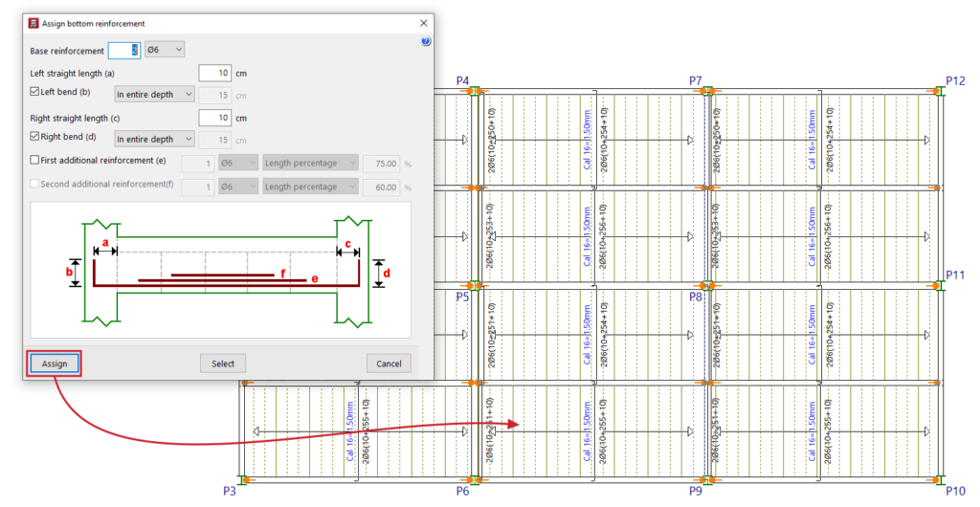This screenshot has height=507, width=980.
Task: Open Second additional Length percentage dropdown
Action: (x=311, y=187)
